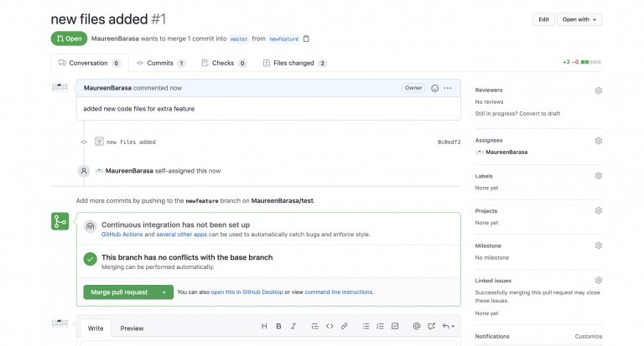Add an emoji reaction to the comment
Image resolution: width=644 pixels, height=346 pixels.
434,88
